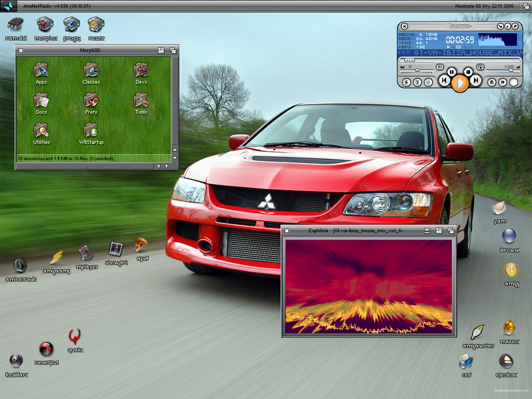Click the date and time in screen bar
532x399 pixels.
tap(485, 6)
